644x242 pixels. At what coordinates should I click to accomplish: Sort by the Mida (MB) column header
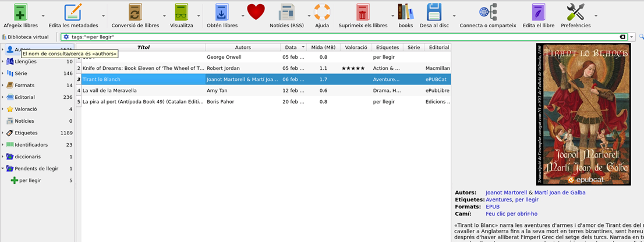pyautogui.click(x=323, y=47)
